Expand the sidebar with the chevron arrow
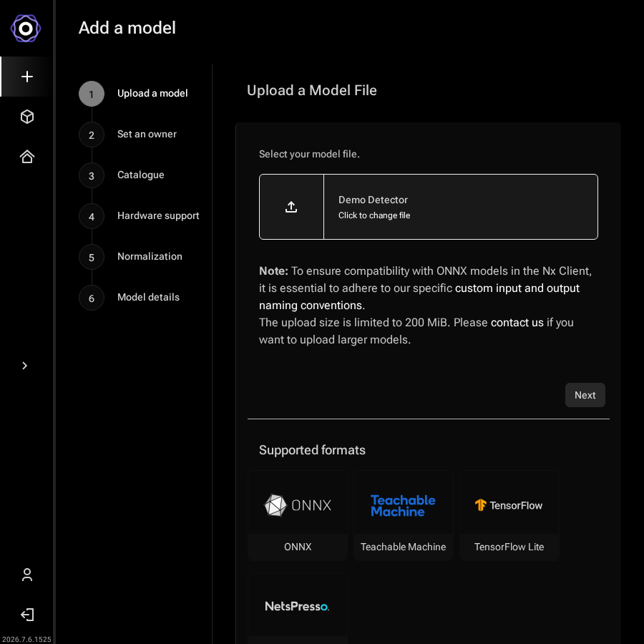The image size is (644, 644). pyautogui.click(x=24, y=366)
